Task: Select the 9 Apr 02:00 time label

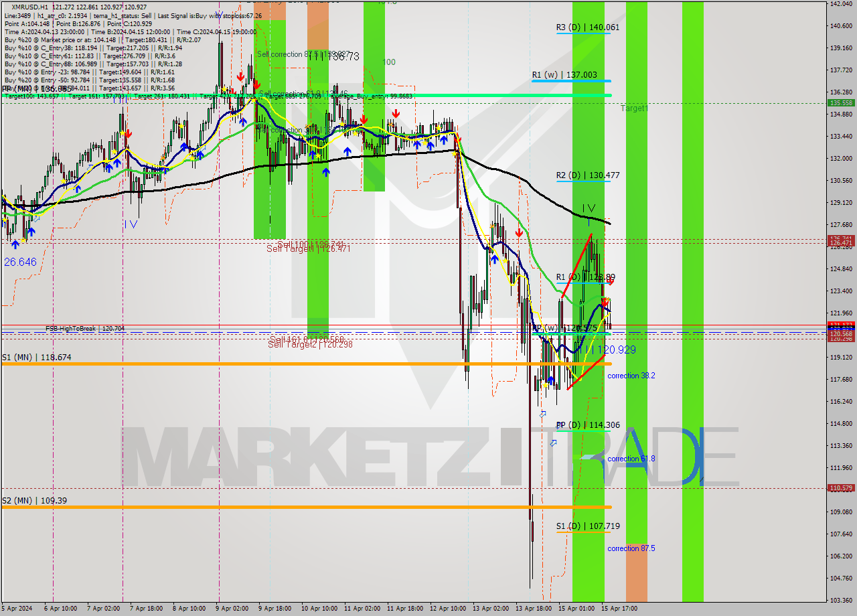Action: coord(232,609)
